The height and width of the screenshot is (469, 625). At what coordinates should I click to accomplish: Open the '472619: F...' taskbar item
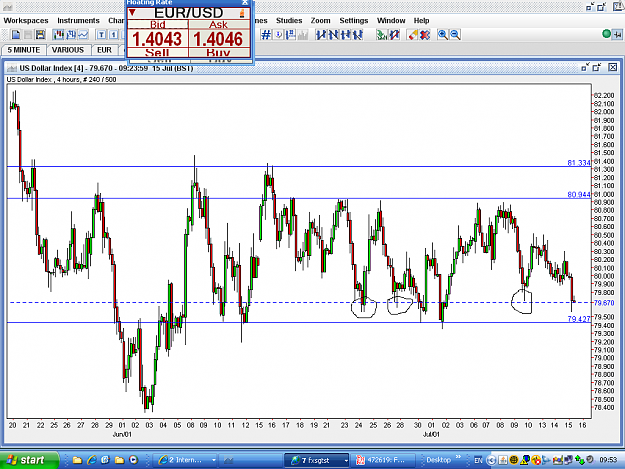tap(383, 460)
